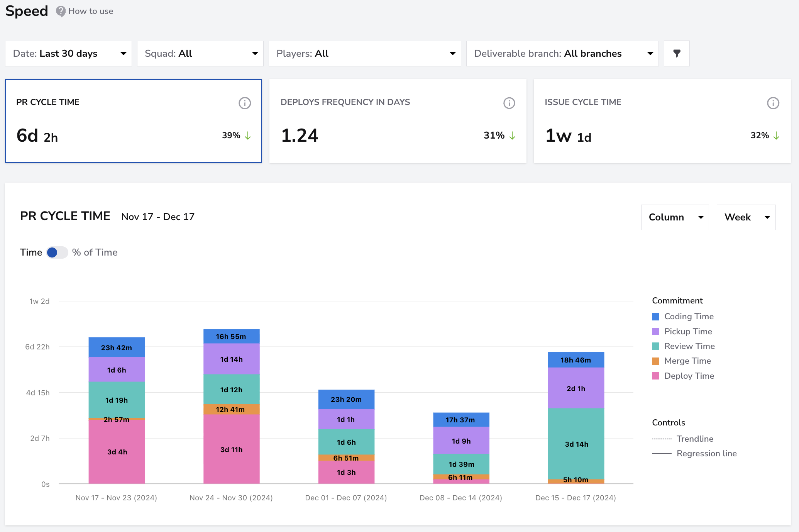Click the Coding Time legend swatch
The width and height of the screenshot is (799, 532).
[x=655, y=317]
